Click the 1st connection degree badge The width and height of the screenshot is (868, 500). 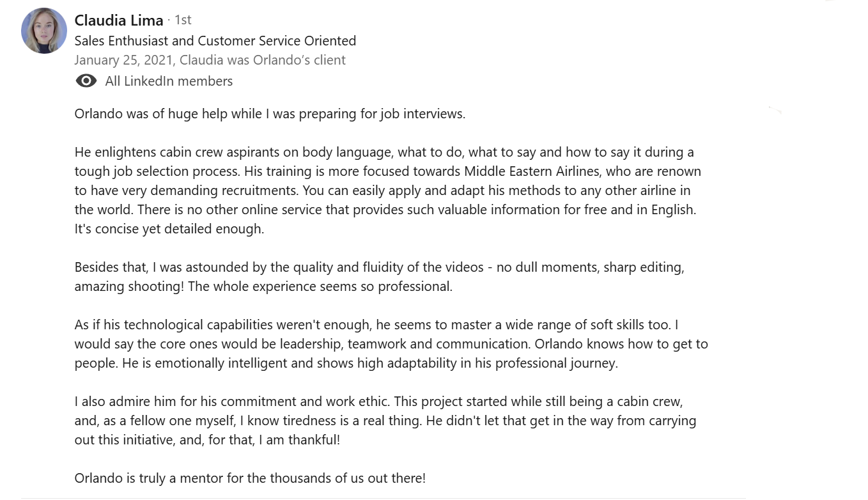(183, 20)
